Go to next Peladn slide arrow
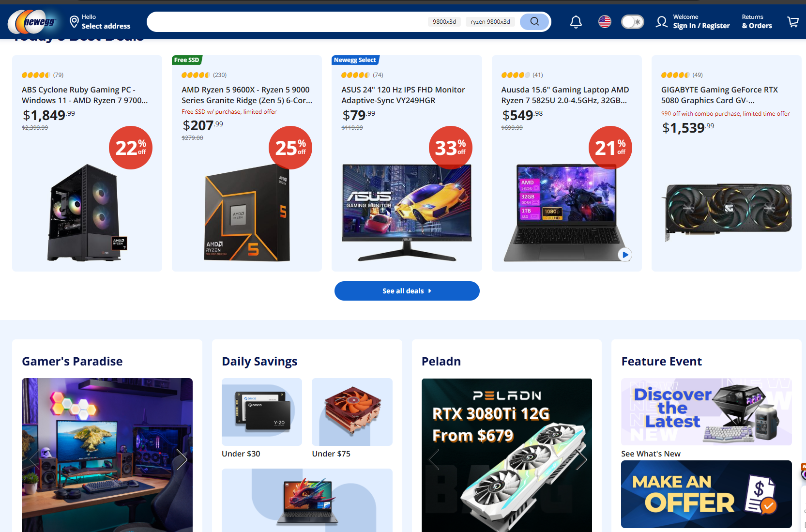This screenshot has height=532, width=806. pos(581,459)
